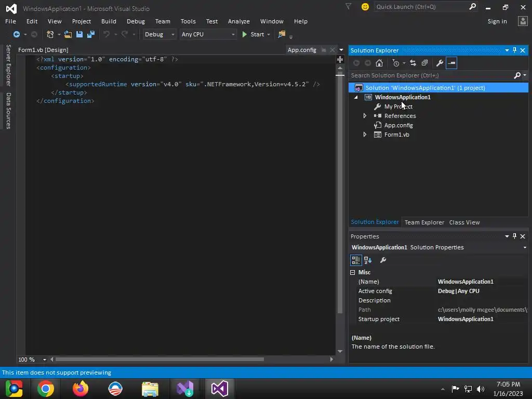532x399 pixels.
Task: Switch to the Class View tab
Action: [464, 222]
